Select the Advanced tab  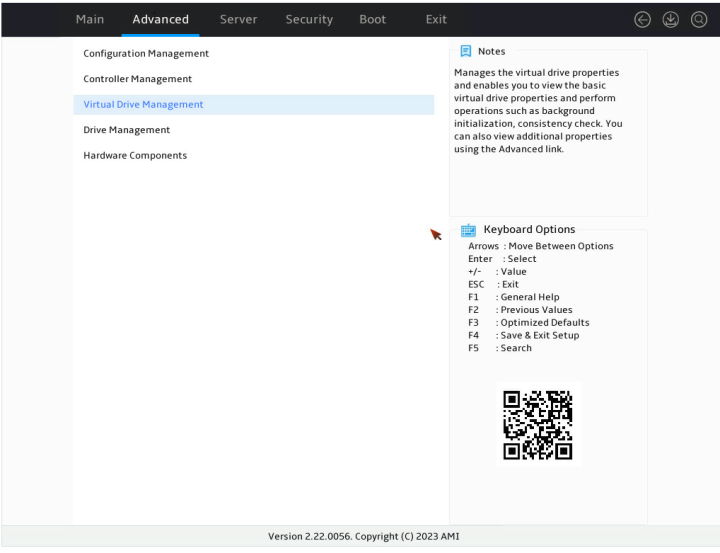160,19
